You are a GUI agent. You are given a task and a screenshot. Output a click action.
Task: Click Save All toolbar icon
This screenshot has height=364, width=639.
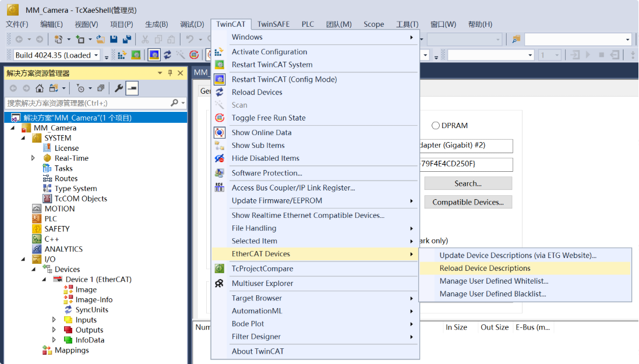click(x=127, y=40)
